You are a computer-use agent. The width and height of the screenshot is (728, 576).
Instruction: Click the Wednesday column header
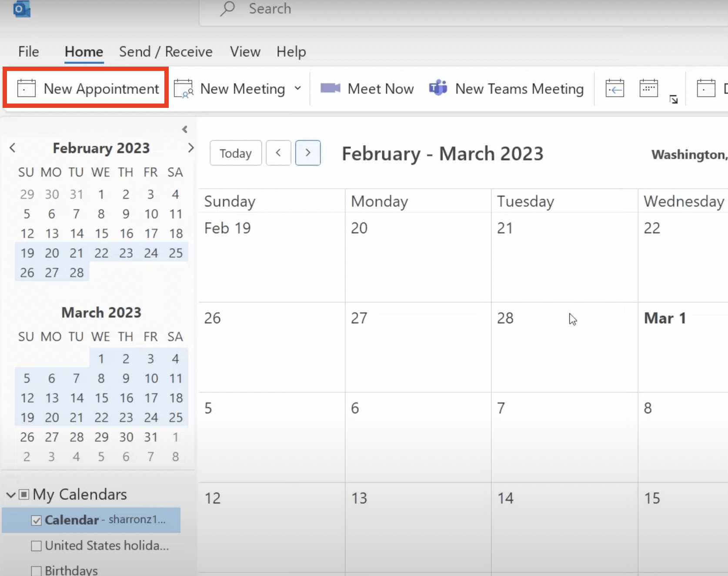click(x=683, y=201)
